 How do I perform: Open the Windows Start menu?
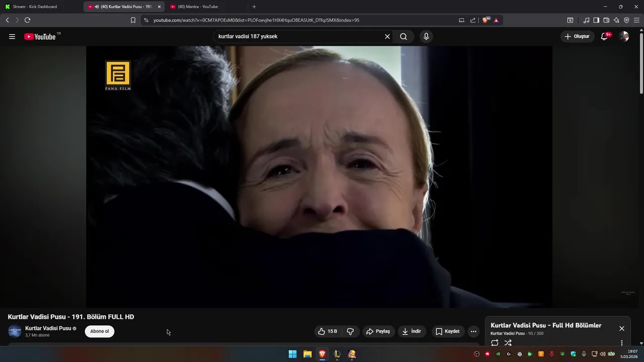tap(292, 354)
